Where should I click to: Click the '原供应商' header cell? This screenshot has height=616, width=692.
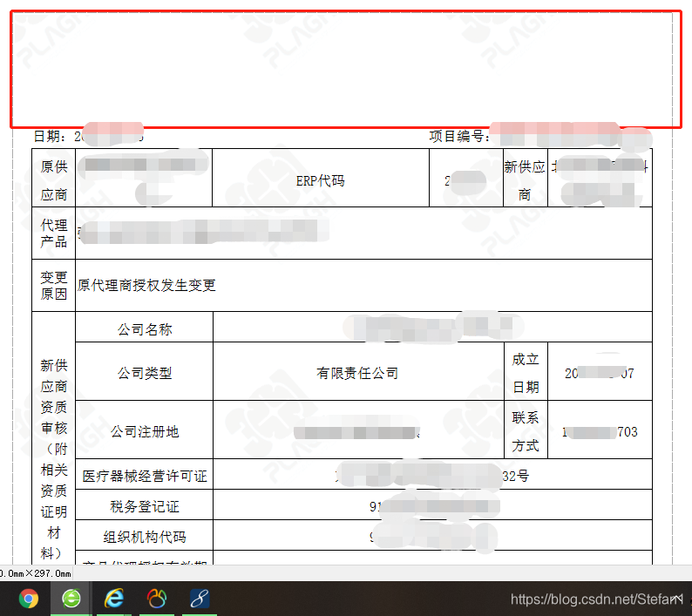[54, 178]
